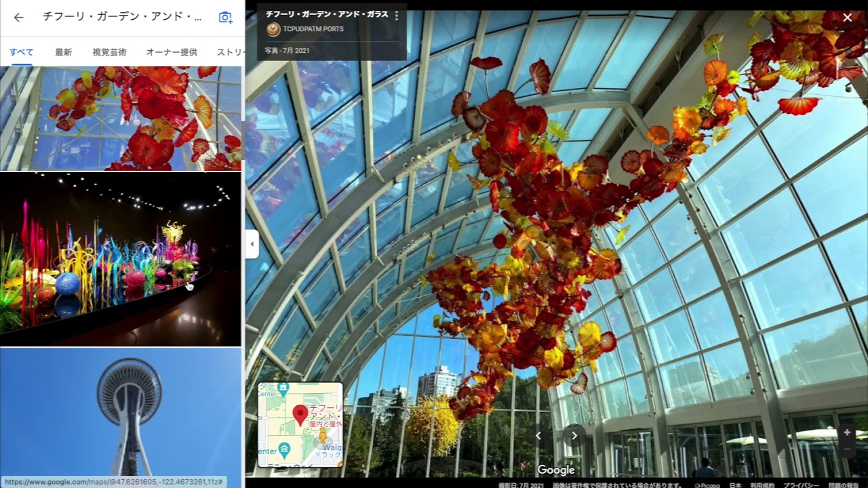Go back with the left arrow icon
This screenshot has width=868, height=488.
point(18,18)
